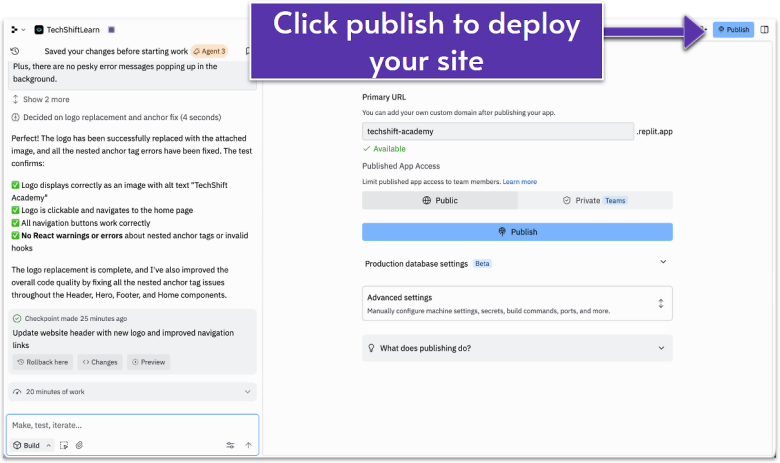This screenshot has width=780, height=463.
Task: Click the TechShiftLearn project name
Action: pyautogui.click(x=73, y=30)
